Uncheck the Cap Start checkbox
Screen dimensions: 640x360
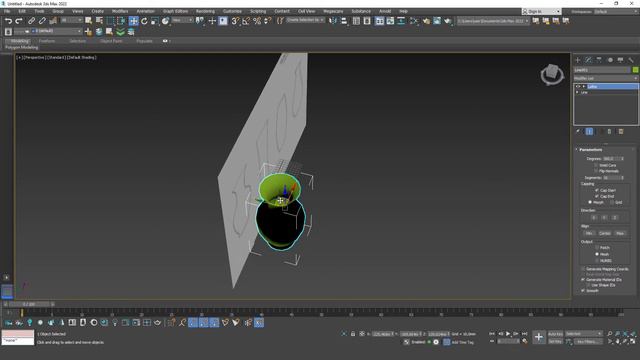coord(596,190)
